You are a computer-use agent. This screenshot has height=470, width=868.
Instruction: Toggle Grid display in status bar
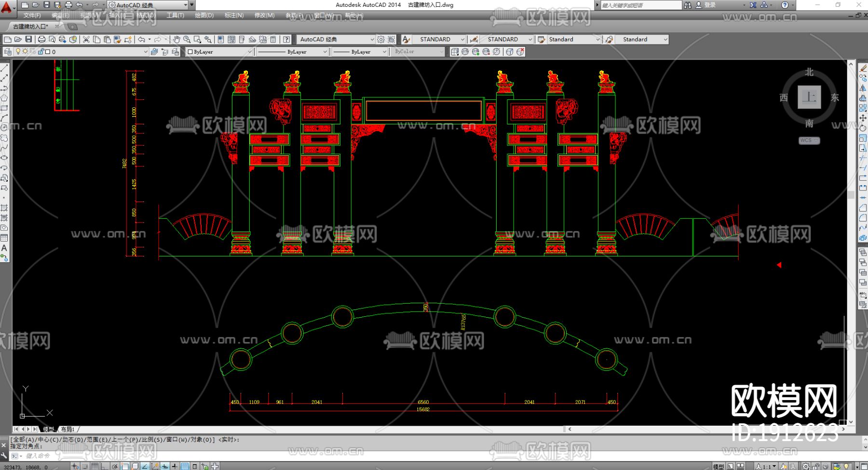click(x=95, y=466)
